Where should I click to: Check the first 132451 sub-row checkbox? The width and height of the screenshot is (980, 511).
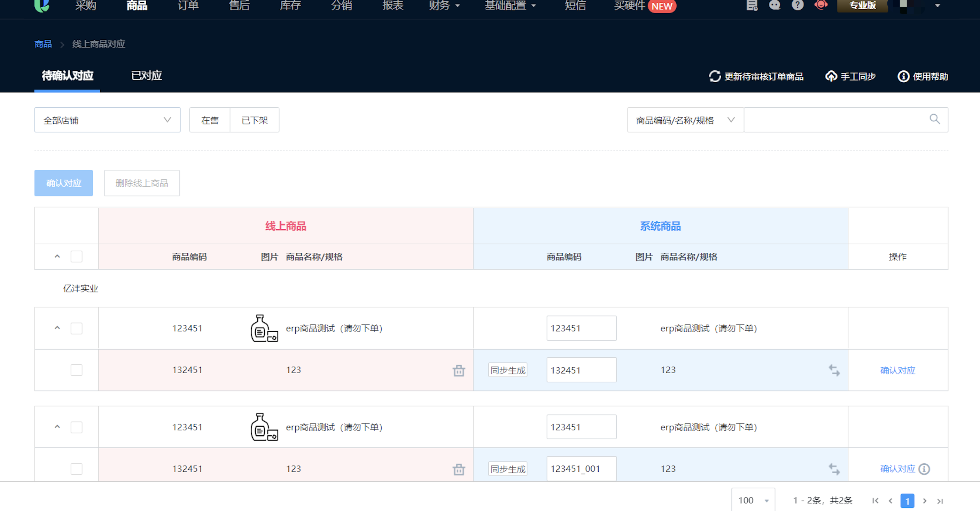pyautogui.click(x=77, y=370)
